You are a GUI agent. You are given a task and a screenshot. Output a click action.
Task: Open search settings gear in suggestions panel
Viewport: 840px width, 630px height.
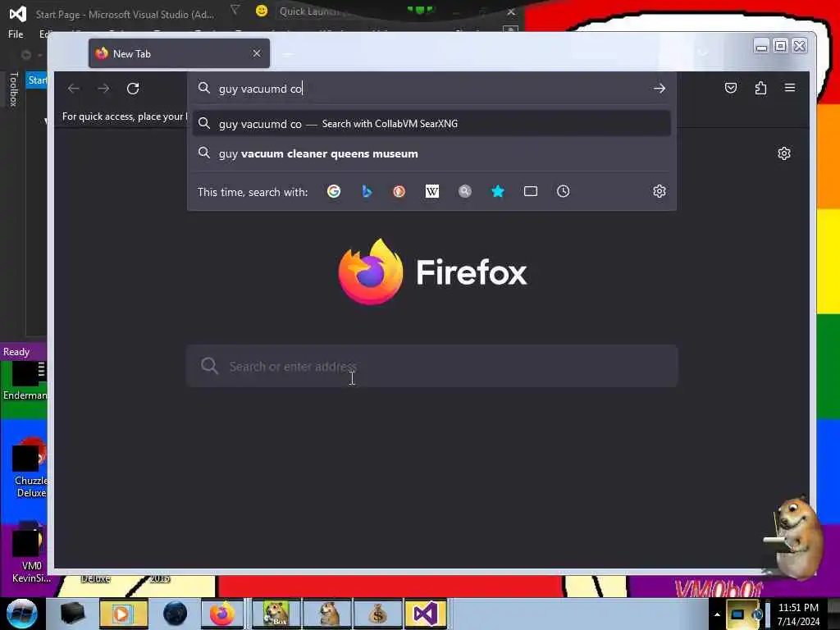pos(660,191)
